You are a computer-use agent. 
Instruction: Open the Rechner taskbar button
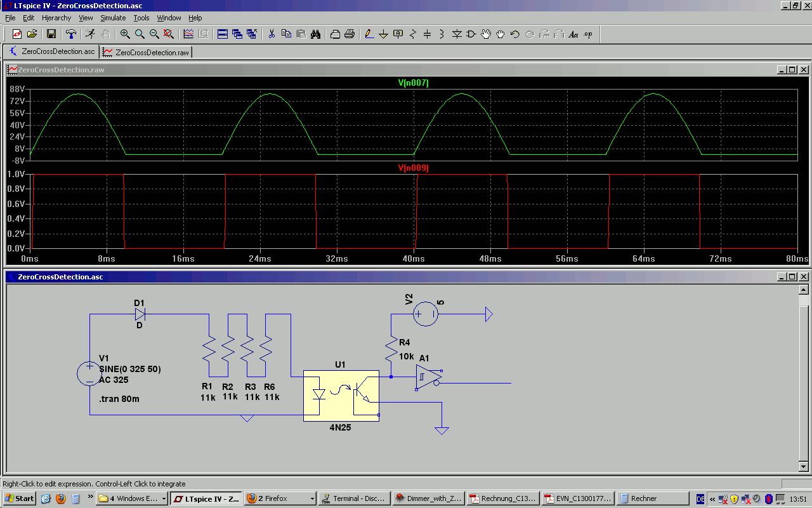tap(643, 498)
